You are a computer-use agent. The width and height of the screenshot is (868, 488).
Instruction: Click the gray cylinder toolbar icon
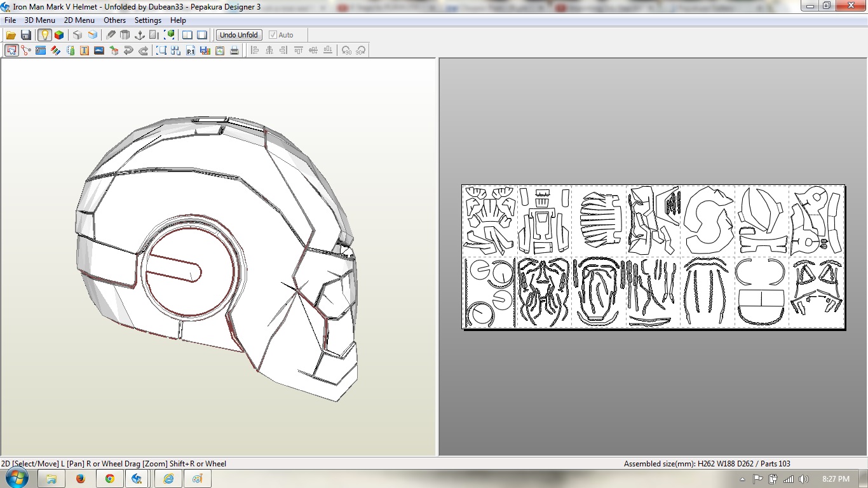coord(125,35)
